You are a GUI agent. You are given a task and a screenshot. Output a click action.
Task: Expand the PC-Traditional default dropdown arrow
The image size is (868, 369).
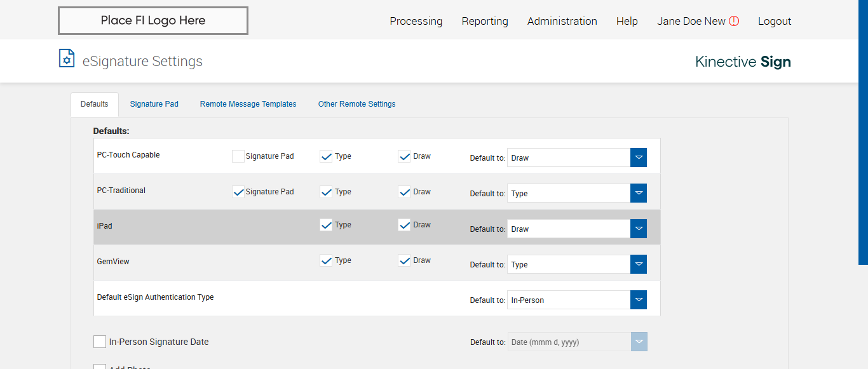[x=639, y=193]
